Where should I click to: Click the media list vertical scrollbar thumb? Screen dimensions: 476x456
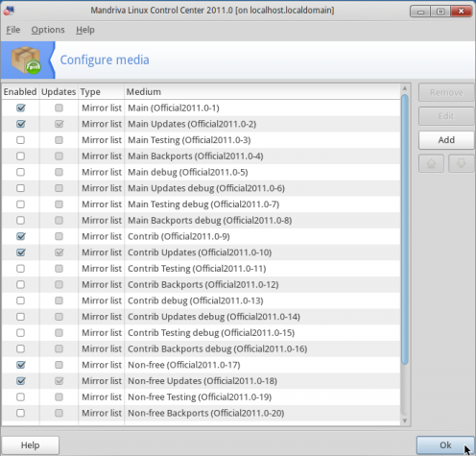click(x=405, y=229)
